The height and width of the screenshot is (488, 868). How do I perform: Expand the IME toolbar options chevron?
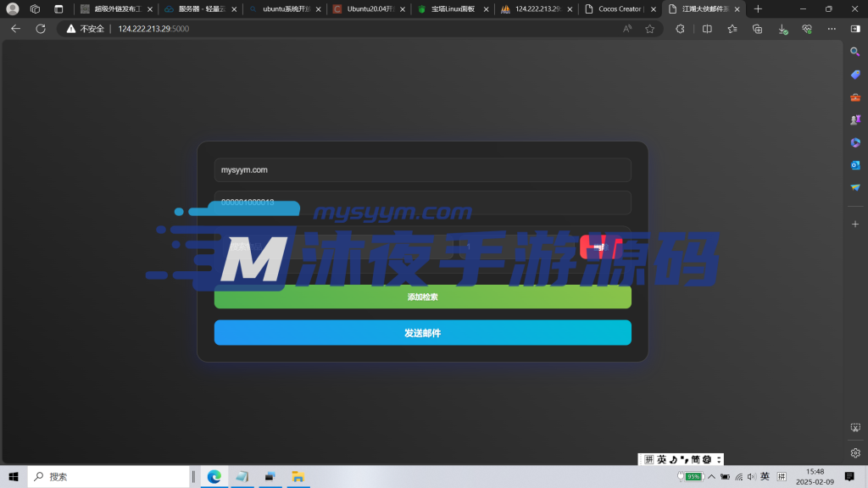point(718,459)
